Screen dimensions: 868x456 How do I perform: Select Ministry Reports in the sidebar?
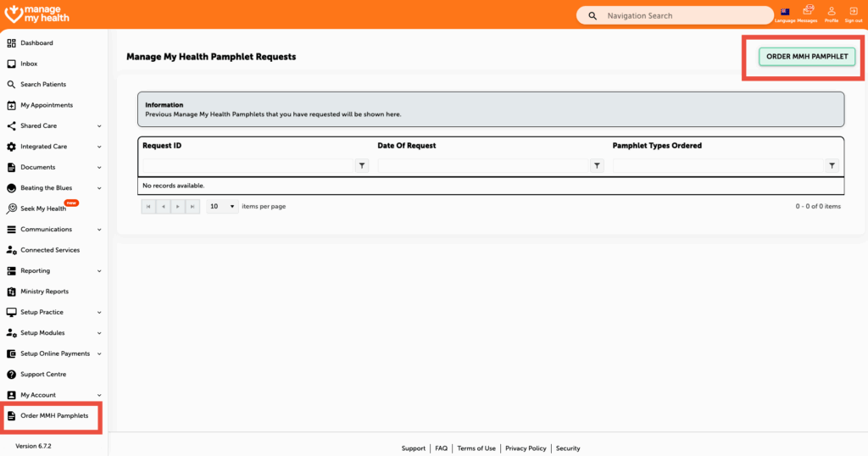pyautogui.click(x=44, y=292)
